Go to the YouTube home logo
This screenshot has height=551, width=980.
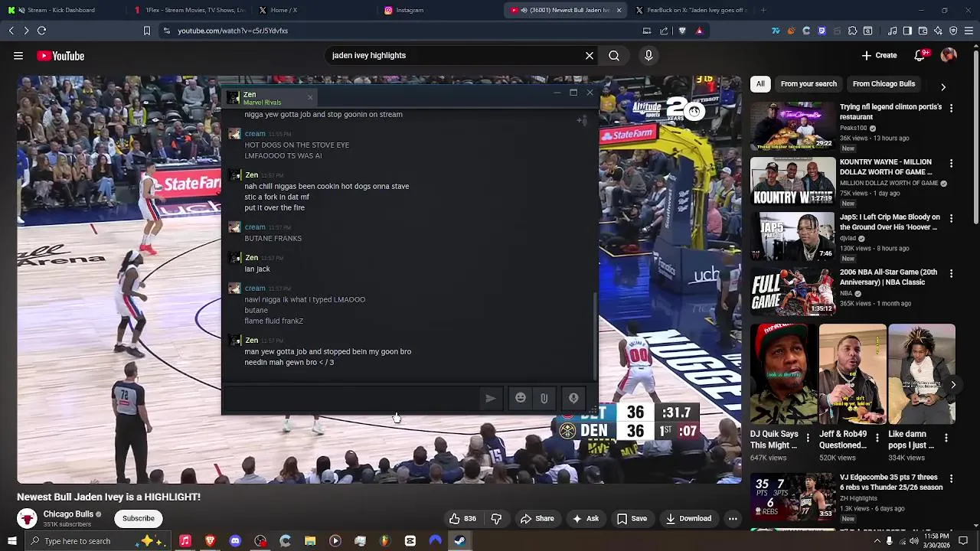[60, 56]
